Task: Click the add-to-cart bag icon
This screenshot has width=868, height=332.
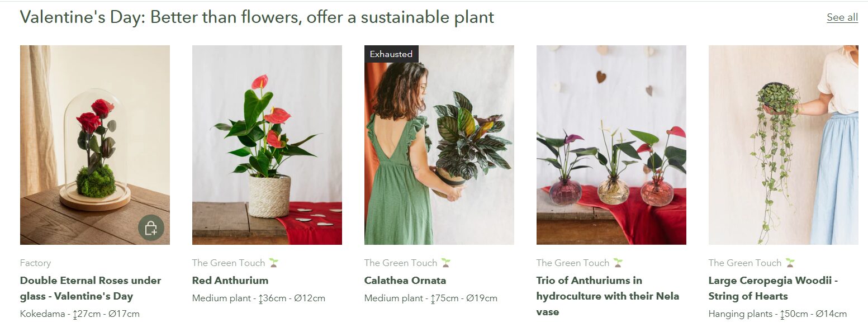Action: pyautogui.click(x=151, y=228)
